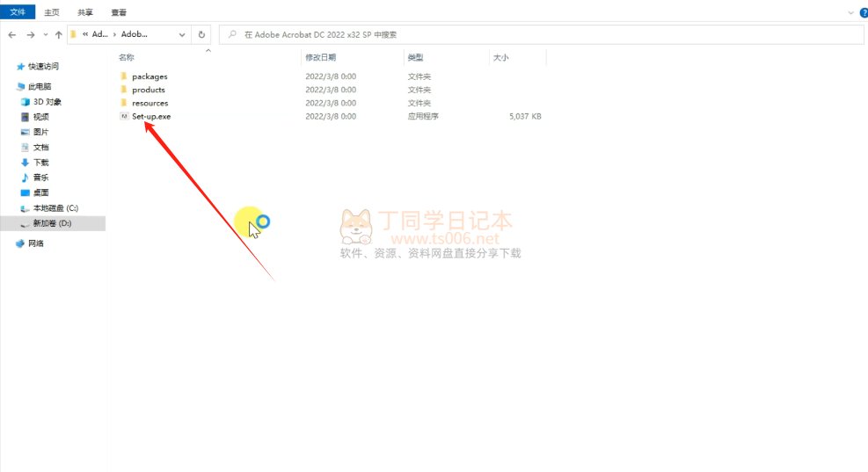868x472 pixels.
Task: Sort by the 修改日期 column header
Action: (320, 57)
